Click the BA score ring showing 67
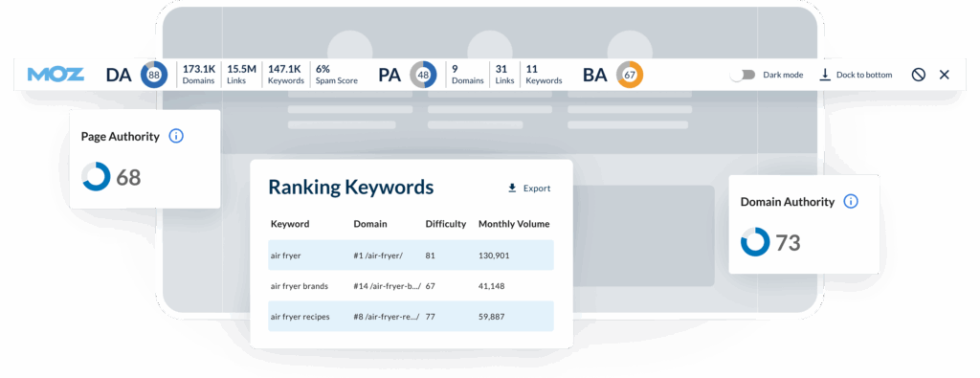Viewport: 980px width, 378px height. [x=630, y=75]
